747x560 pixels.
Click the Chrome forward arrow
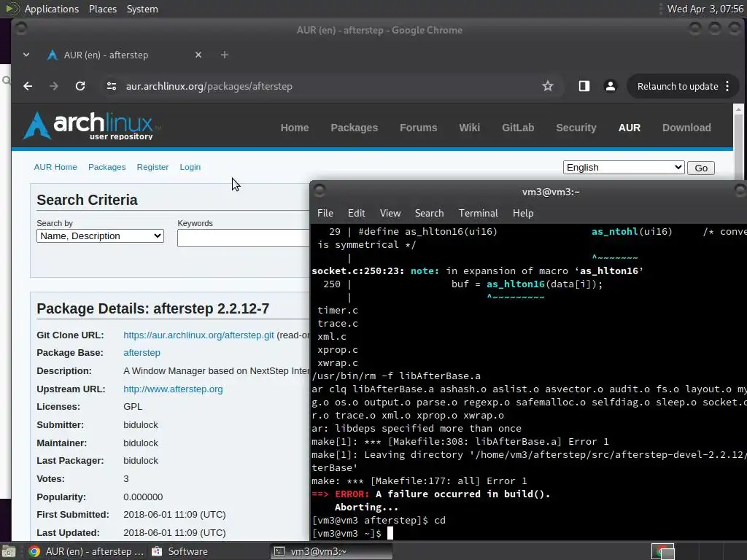[54, 86]
